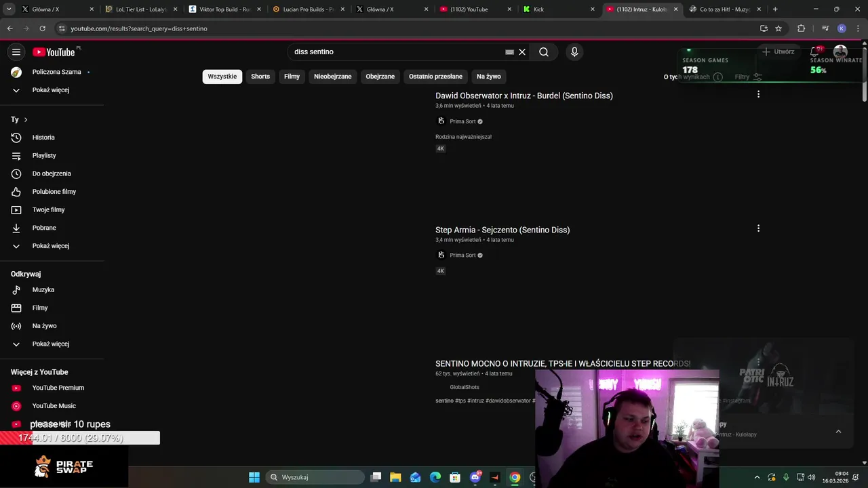868x488 pixels.
Task: Expand Pokaż więcej below Pobrane
Action: [52, 246]
